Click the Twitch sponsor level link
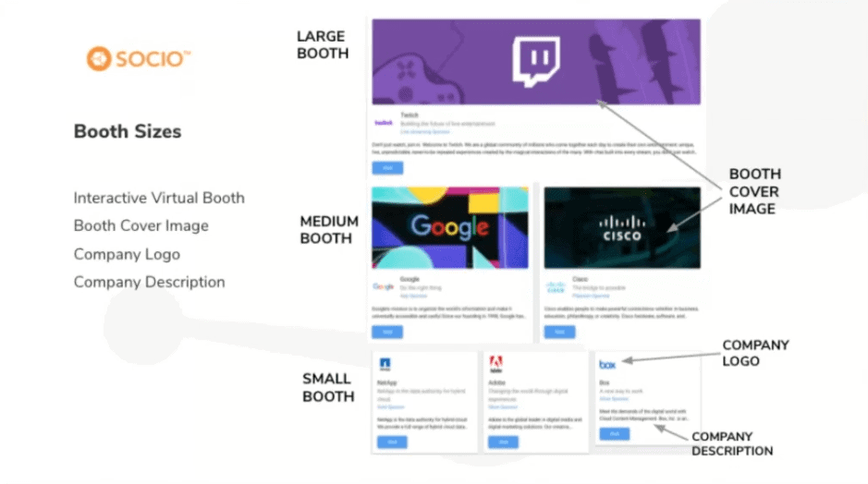 [425, 132]
